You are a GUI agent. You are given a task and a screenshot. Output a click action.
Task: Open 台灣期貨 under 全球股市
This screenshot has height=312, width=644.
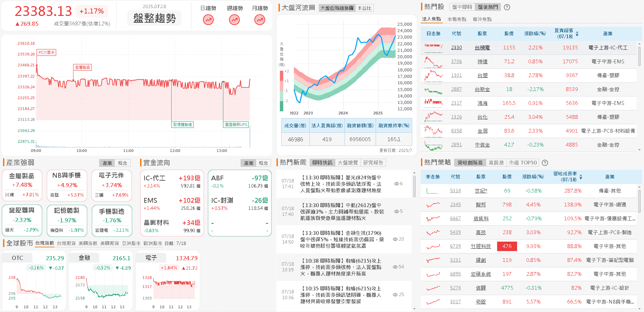[x=66, y=243]
